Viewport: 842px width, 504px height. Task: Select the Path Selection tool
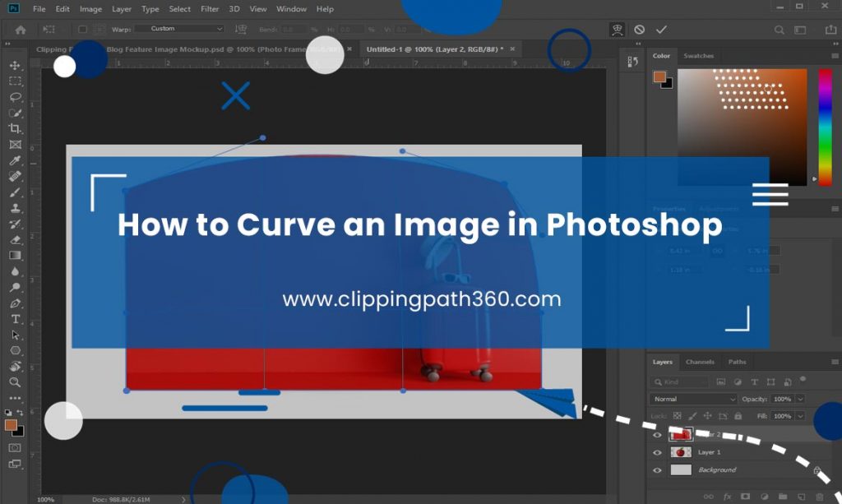pos(15,335)
